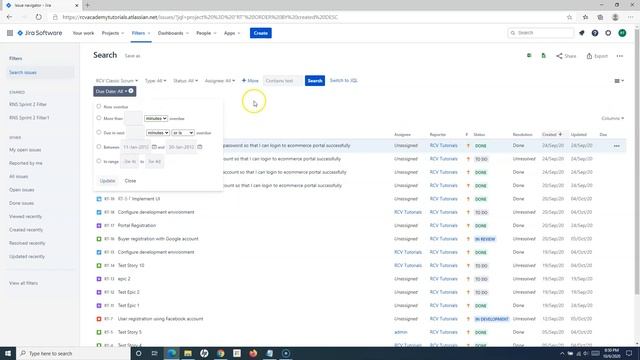Click View all filters in the sidebar
Viewport: 640px width, 360px height.
pos(23,283)
